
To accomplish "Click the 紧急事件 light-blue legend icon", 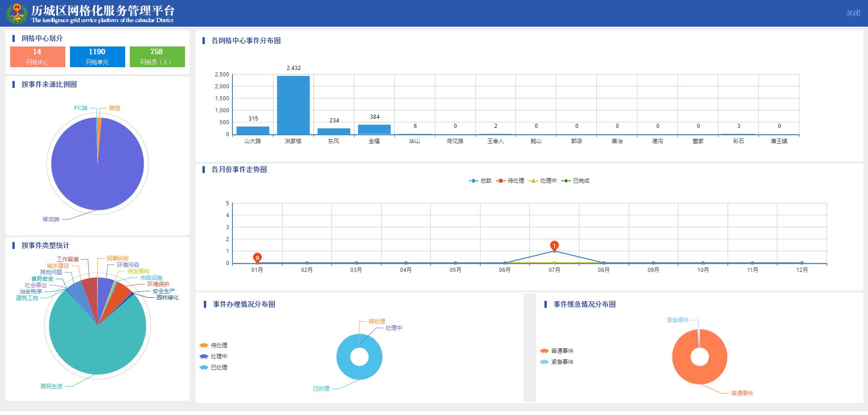I will point(544,362).
